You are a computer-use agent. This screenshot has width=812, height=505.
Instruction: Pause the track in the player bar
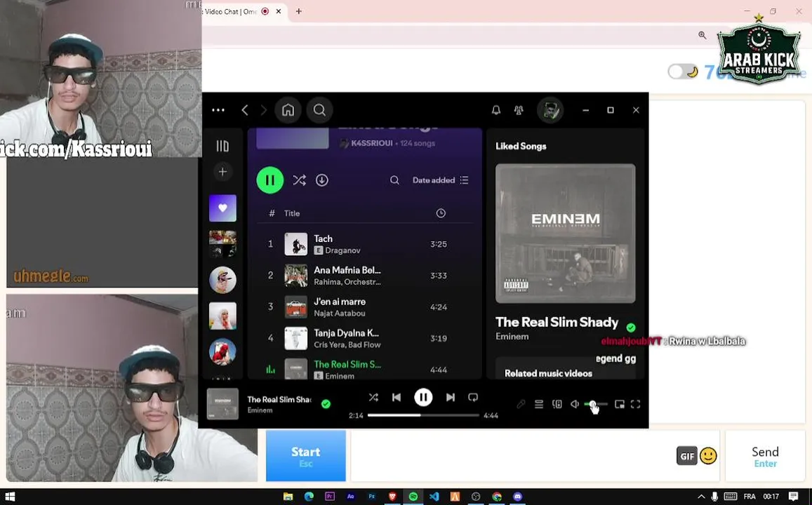(423, 398)
